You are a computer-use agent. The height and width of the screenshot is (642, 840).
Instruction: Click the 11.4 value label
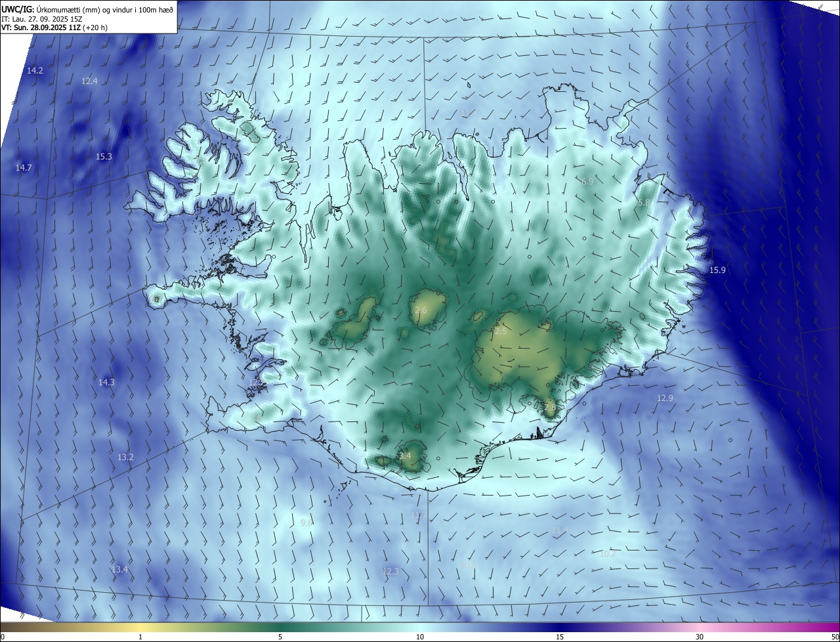click(x=560, y=530)
